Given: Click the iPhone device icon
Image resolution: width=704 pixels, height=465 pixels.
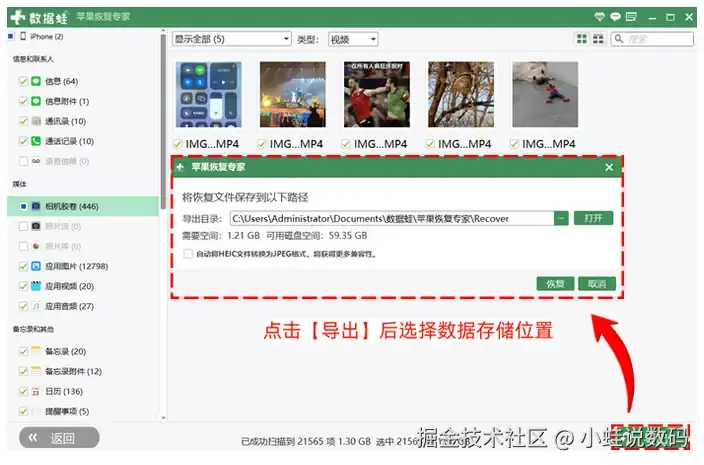Looking at the screenshot, I should pyautogui.click(x=23, y=36).
